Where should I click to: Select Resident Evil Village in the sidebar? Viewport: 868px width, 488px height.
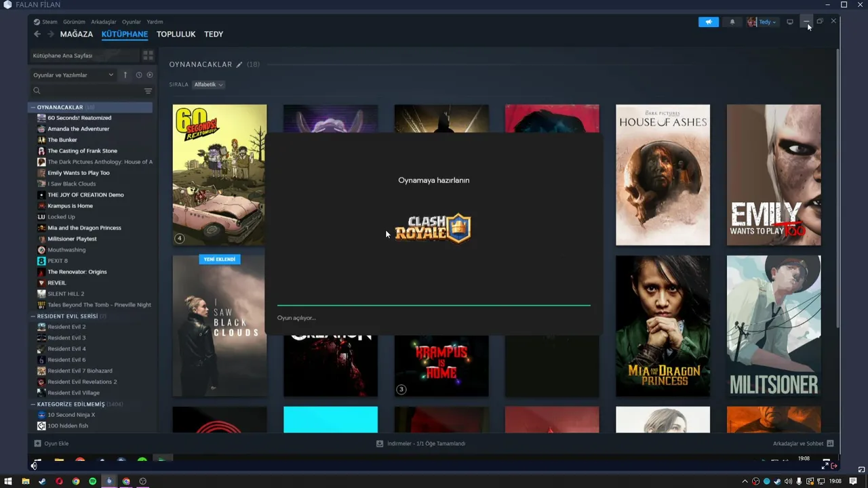tap(73, 393)
